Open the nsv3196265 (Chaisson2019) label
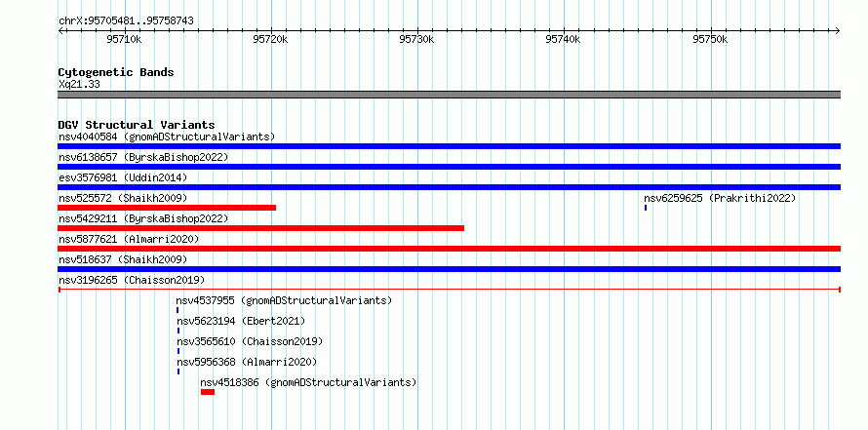Screen dimensions: 868x430 pyautogui.click(x=132, y=280)
